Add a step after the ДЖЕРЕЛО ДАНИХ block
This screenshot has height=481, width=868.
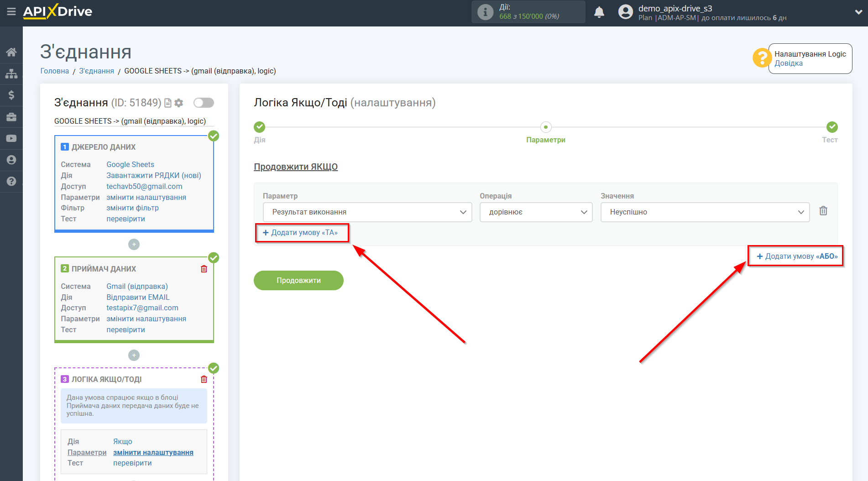pos(134,245)
